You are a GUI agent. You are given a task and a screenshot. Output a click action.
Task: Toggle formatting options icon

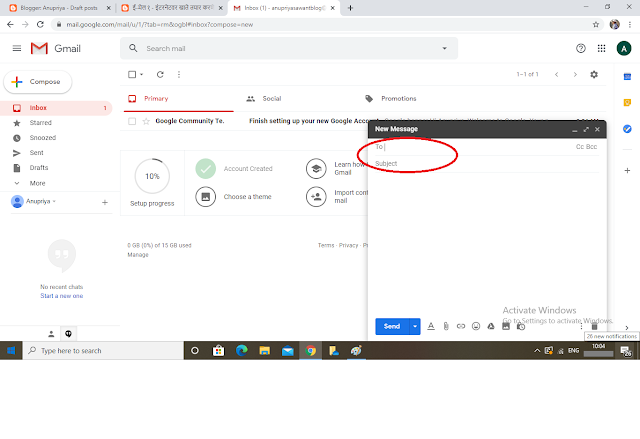click(x=431, y=326)
